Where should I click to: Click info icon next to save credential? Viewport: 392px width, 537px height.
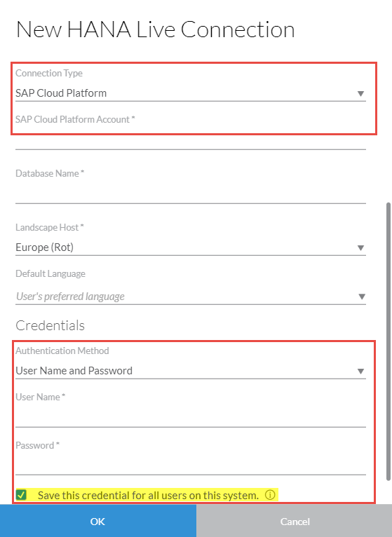[270, 495]
